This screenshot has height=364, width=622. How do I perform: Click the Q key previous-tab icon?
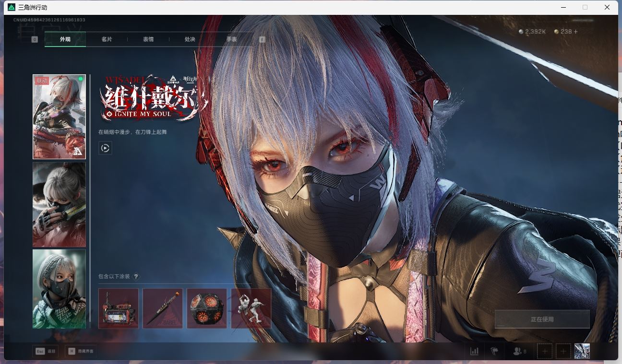(35, 39)
